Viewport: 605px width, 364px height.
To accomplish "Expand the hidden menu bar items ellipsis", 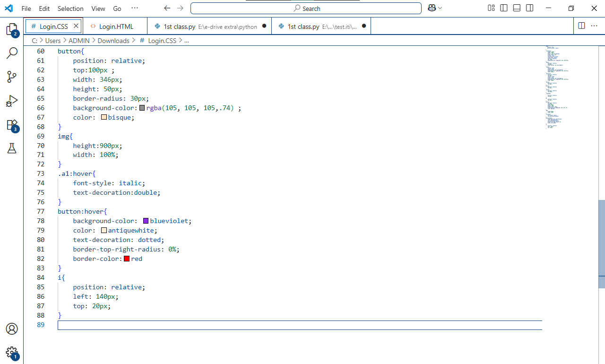I will (x=135, y=8).
